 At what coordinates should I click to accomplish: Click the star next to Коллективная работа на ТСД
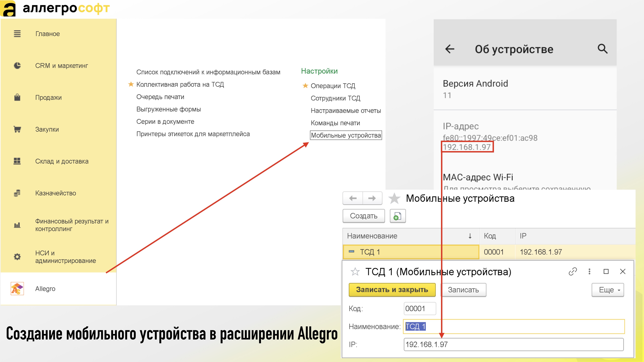click(131, 84)
